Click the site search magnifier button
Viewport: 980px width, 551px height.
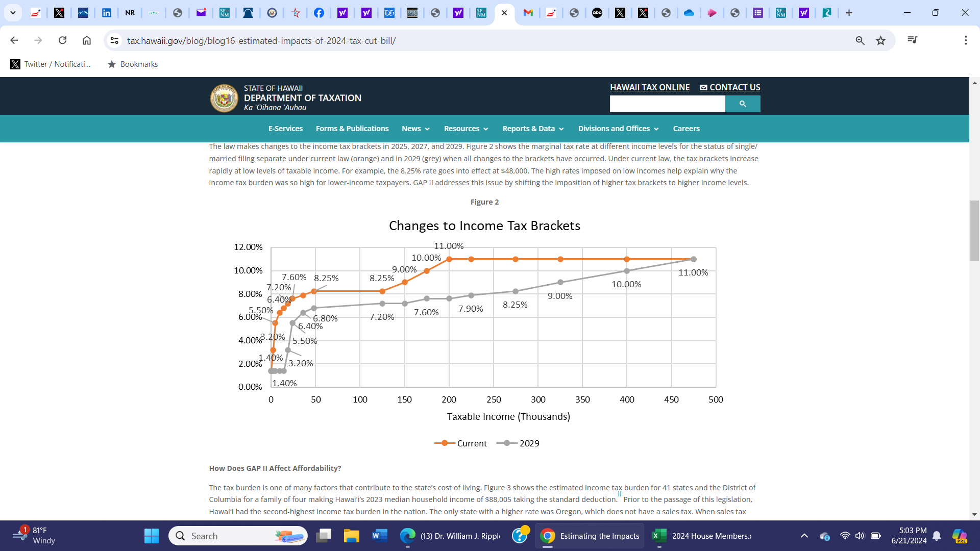click(742, 104)
